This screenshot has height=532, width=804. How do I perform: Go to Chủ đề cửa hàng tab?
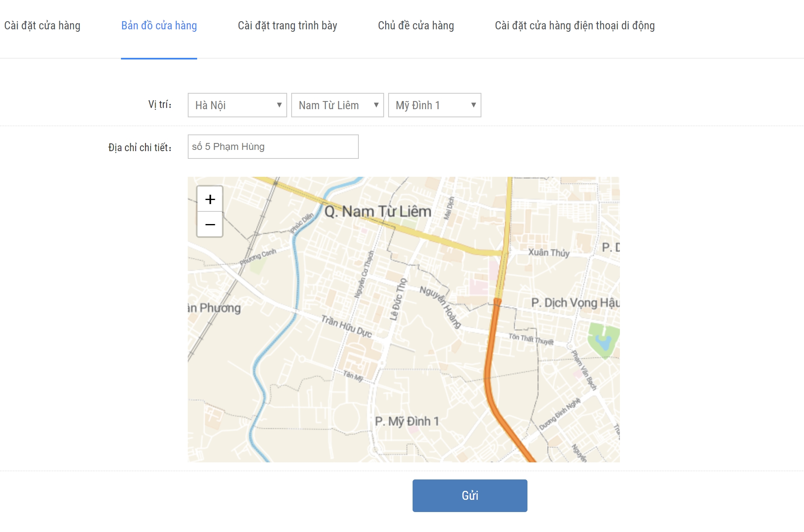pyautogui.click(x=416, y=26)
